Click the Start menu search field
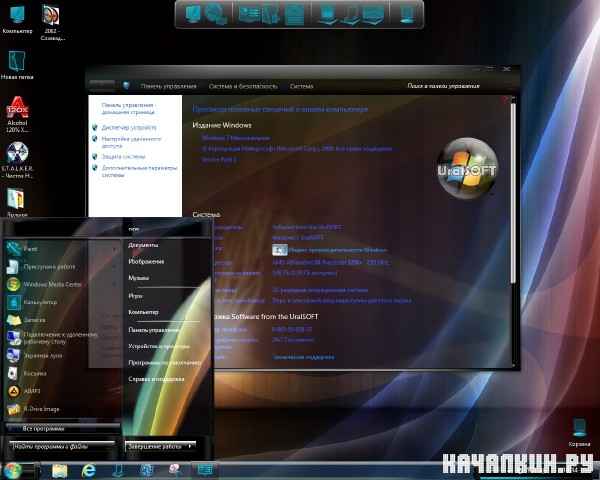Viewport: 600px width, 480px height. [62, 446]
